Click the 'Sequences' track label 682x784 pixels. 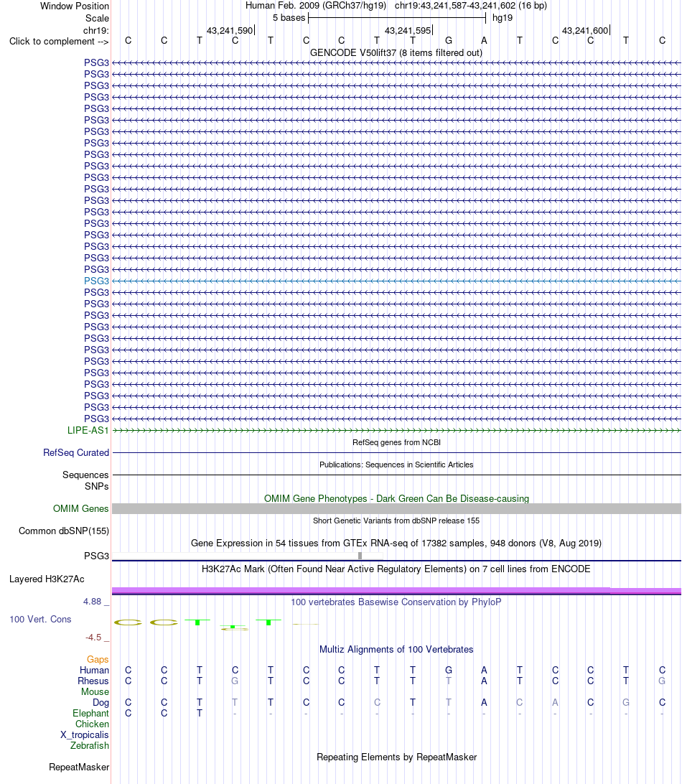click(x=85, y=475)
